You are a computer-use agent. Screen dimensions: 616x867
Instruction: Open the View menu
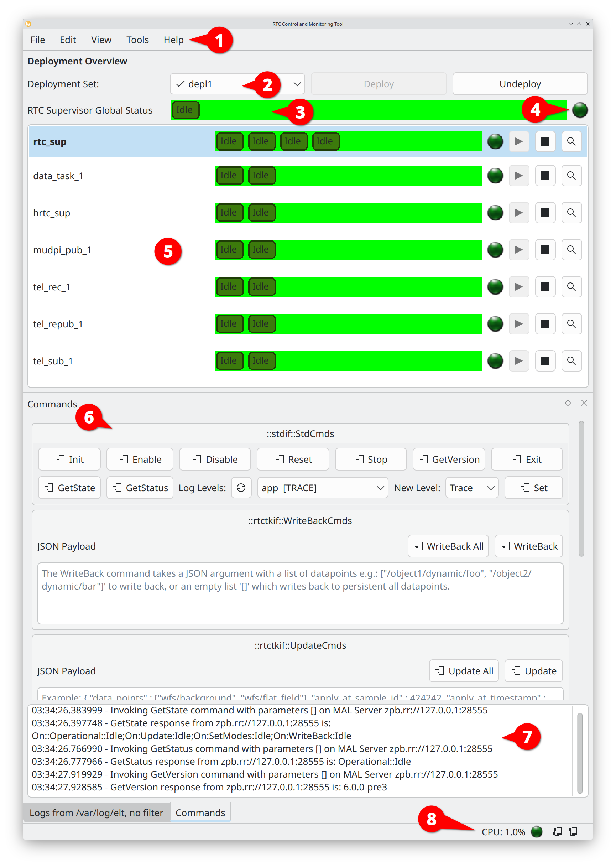(101, 40)
